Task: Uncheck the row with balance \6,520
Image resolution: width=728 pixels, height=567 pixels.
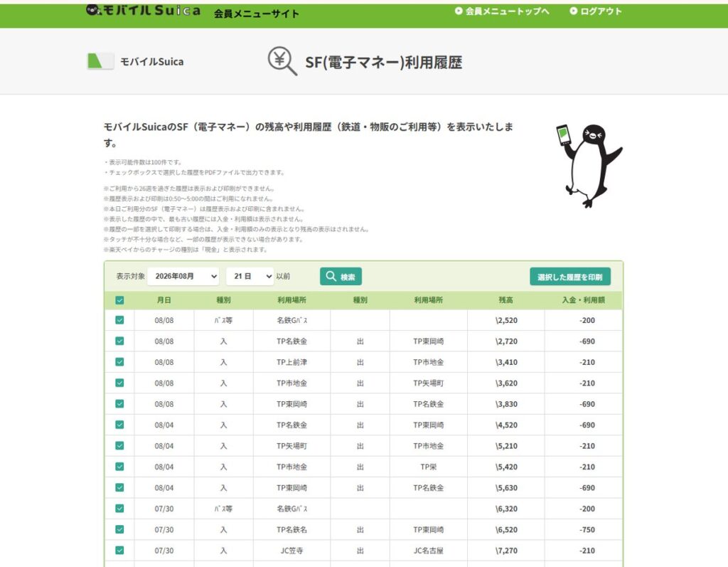Action: click(119, 529)
